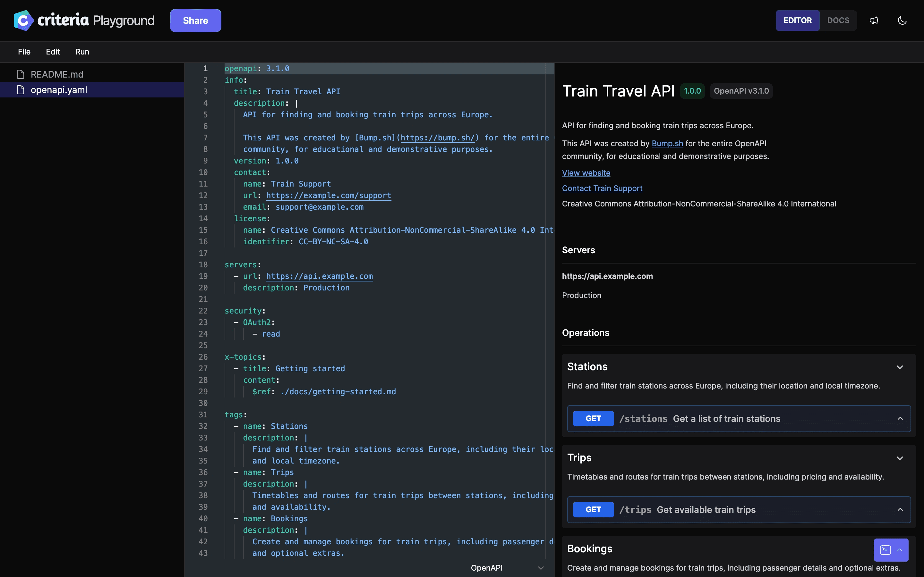The width and height of the screenshot is (924, 577).
Task: Collapse the terminal button's up chevron
Action: click(x=900, y=550)
